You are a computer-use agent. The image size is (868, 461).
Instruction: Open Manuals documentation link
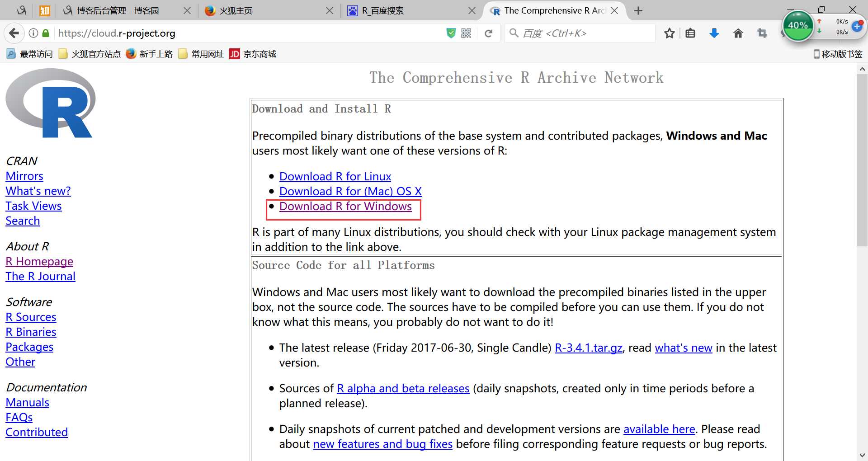[27, 402]
